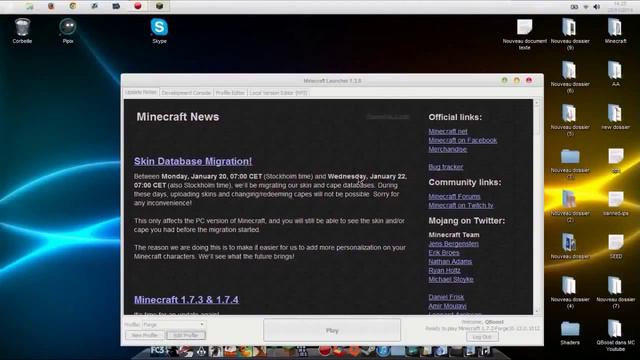Click the red circle icon in the dock
Image resolution: width=640 pixels, height=360 pixels.
coord(325,351)
